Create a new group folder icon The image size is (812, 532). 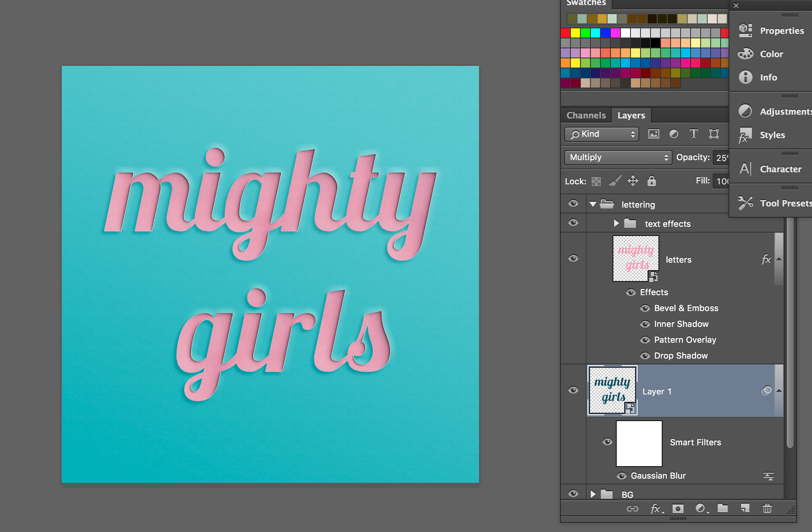723,508
